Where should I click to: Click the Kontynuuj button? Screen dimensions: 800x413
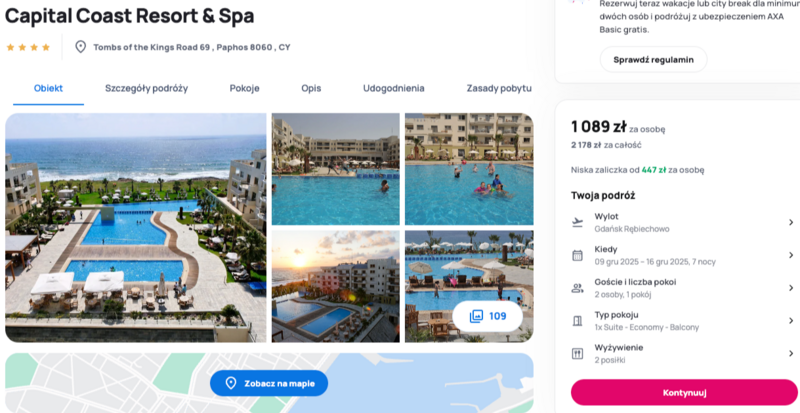point(684,393)
